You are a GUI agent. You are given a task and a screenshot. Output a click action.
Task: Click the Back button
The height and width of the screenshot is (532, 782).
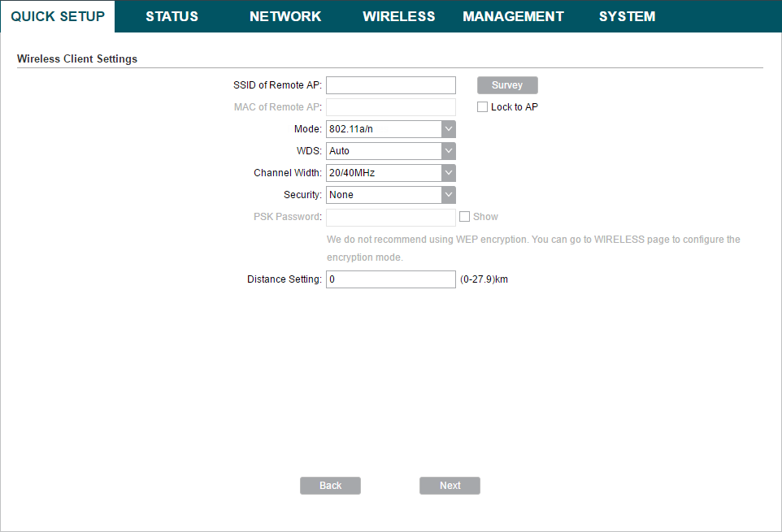point(330,485)
